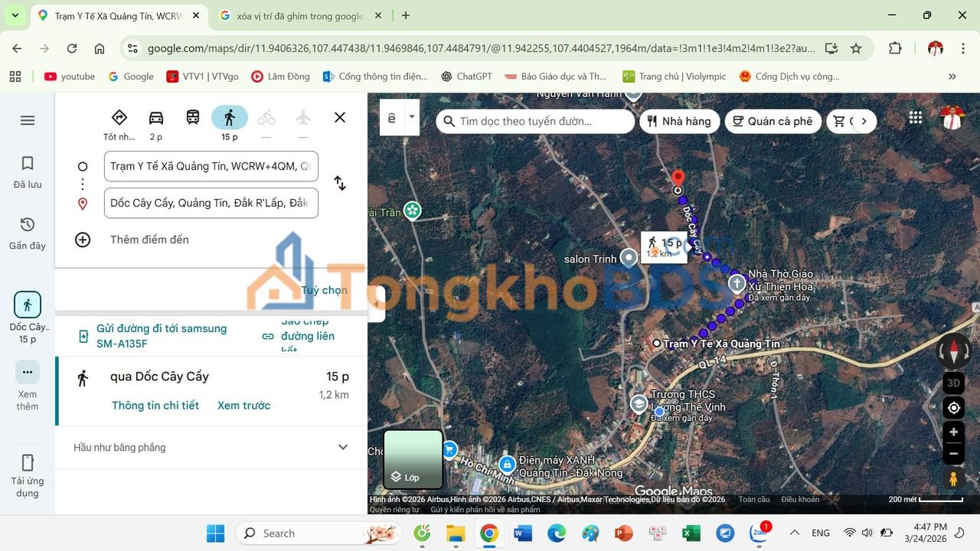Zoom in using the plus control
The image size is (980, 551).
click(953, 432)
